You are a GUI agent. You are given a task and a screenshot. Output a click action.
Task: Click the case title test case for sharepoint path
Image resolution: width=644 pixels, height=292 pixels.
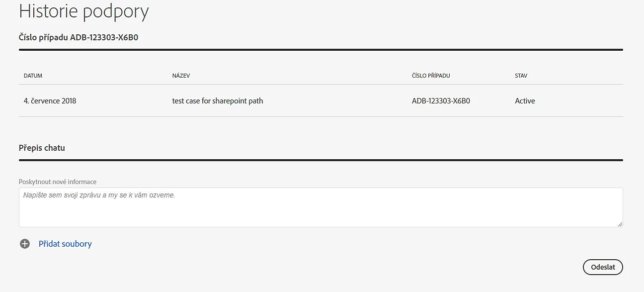[218, 101]
